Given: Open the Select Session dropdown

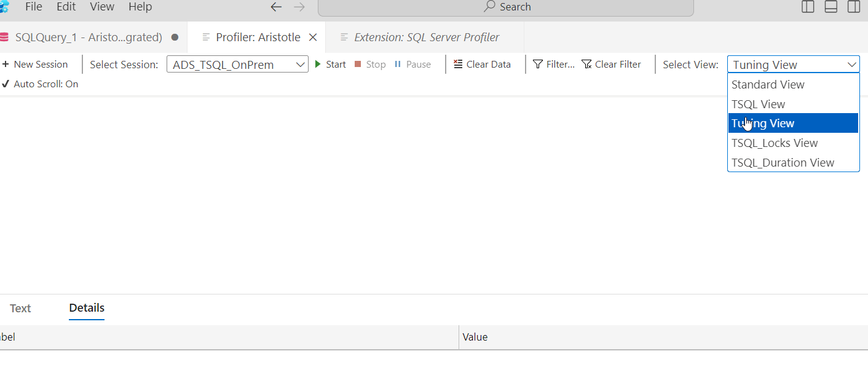Looking at the screenshot, I should [237, 65].
